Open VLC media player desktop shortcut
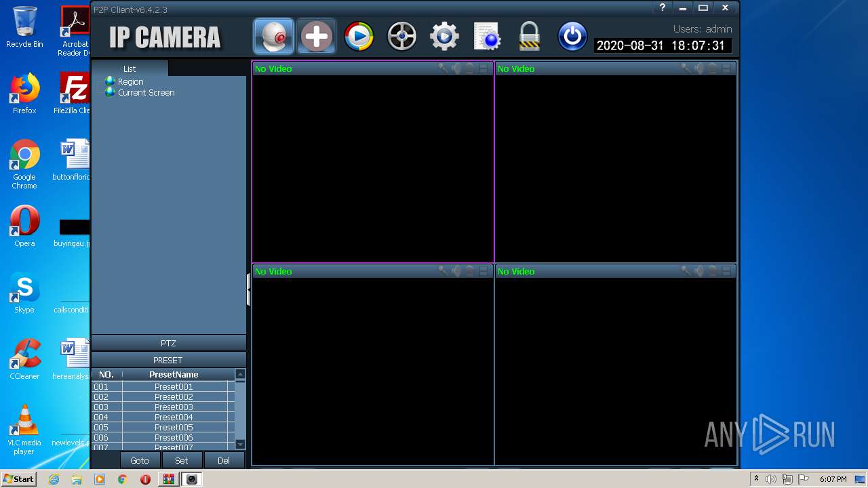 coord(24,430)
